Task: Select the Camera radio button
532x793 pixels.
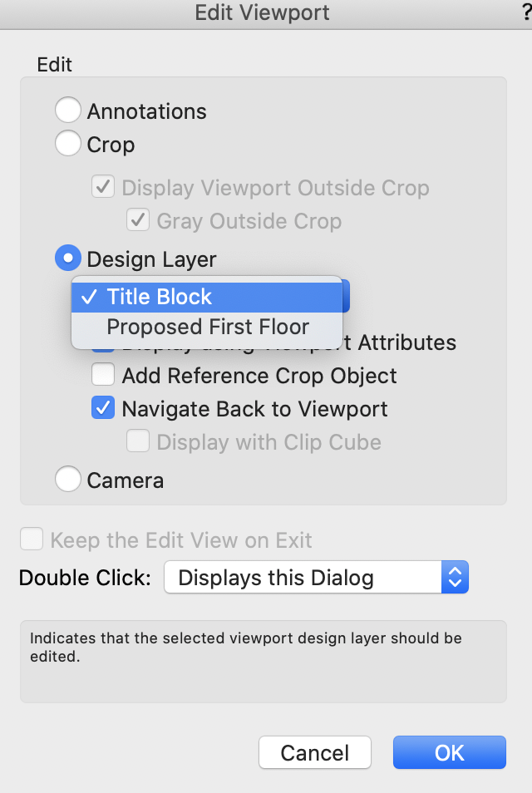Action: [x=67, y=480]
